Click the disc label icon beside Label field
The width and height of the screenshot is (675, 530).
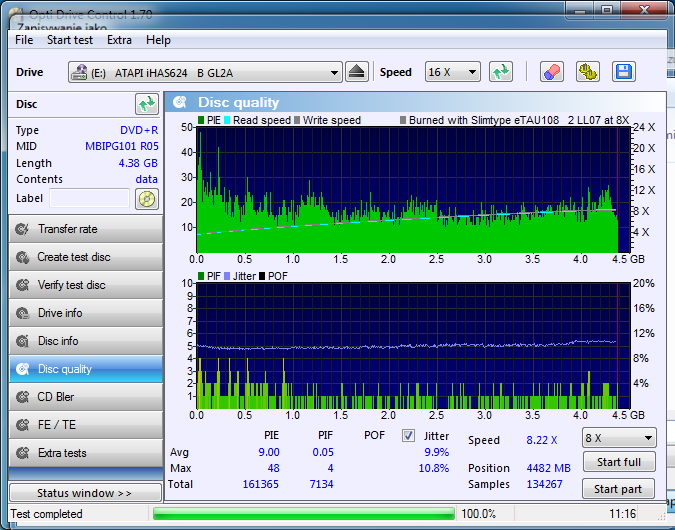[x=147, y=199]
